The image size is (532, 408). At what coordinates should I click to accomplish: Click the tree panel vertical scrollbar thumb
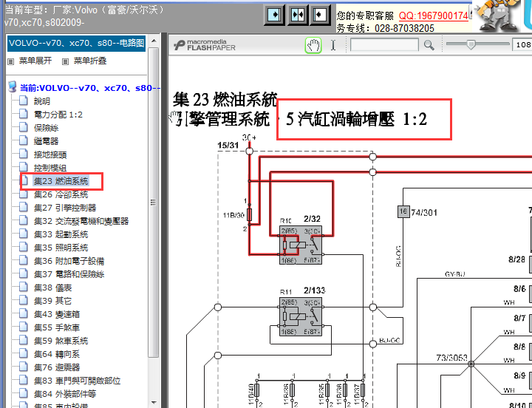point(154,203)
